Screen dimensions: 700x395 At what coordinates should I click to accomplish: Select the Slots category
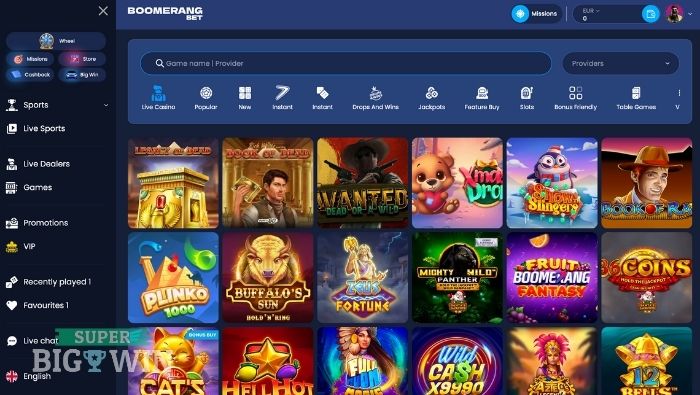tap(527, 97)
